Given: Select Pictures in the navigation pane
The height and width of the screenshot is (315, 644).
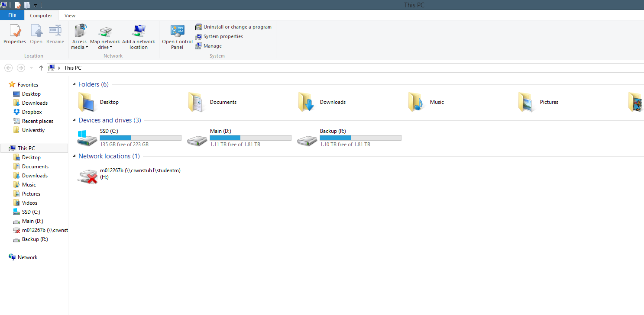Looking at the screenshot, I should click(31, 194).
